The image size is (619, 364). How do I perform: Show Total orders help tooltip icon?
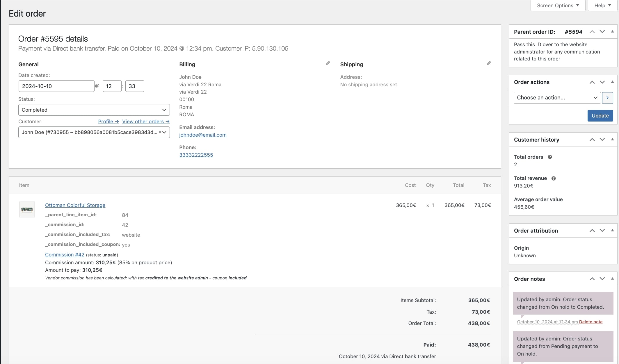tap(550, 157)
